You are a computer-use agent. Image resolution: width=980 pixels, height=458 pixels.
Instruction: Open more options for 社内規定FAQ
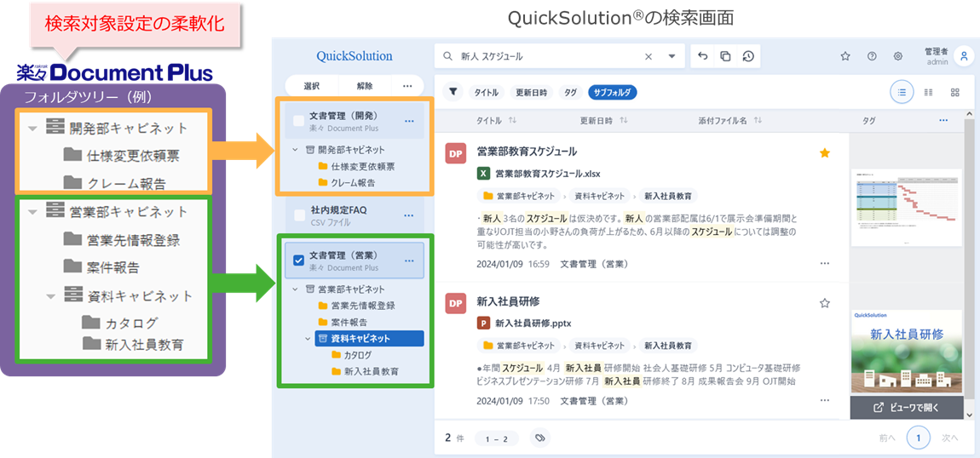point(409,215)
